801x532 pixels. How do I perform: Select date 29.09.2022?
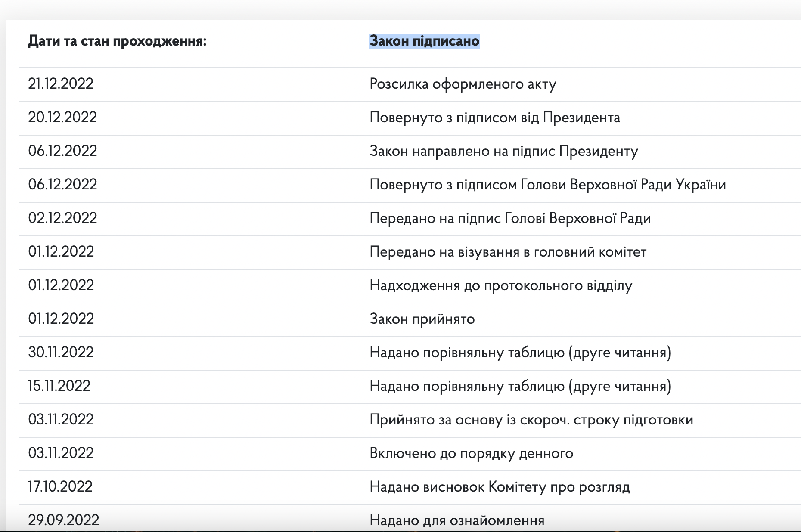tap(64, 520)
